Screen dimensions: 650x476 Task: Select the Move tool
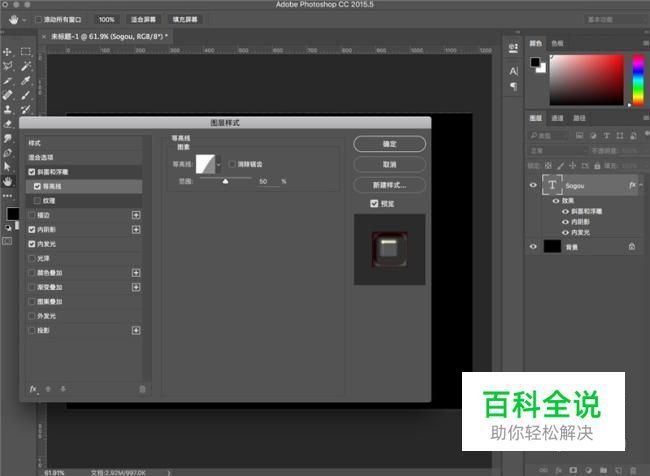(x=7, y=52)
